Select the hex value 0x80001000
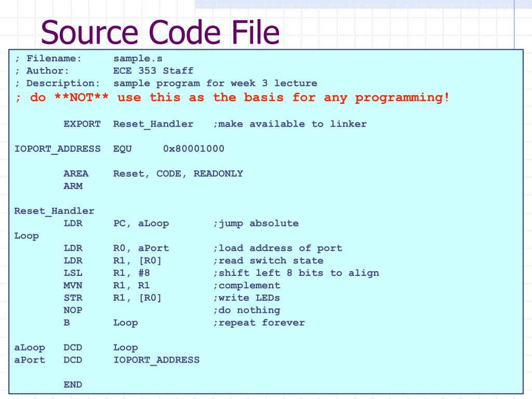Image resolution: width=532 pixels, height=399 pixels. 193,149
